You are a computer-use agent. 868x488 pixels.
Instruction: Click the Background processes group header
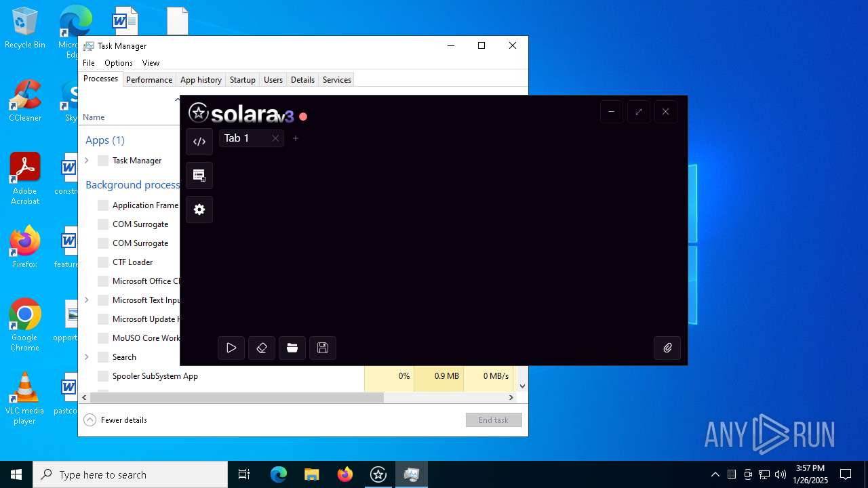(132, 184)
